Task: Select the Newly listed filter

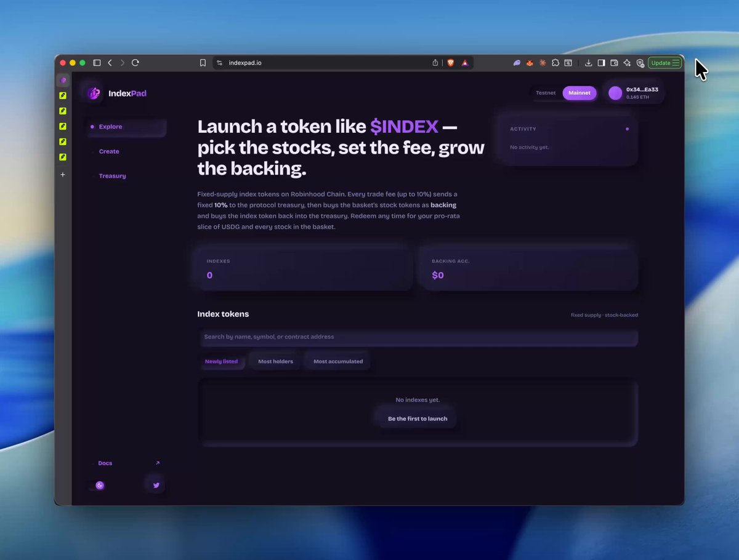Action: 221,361
